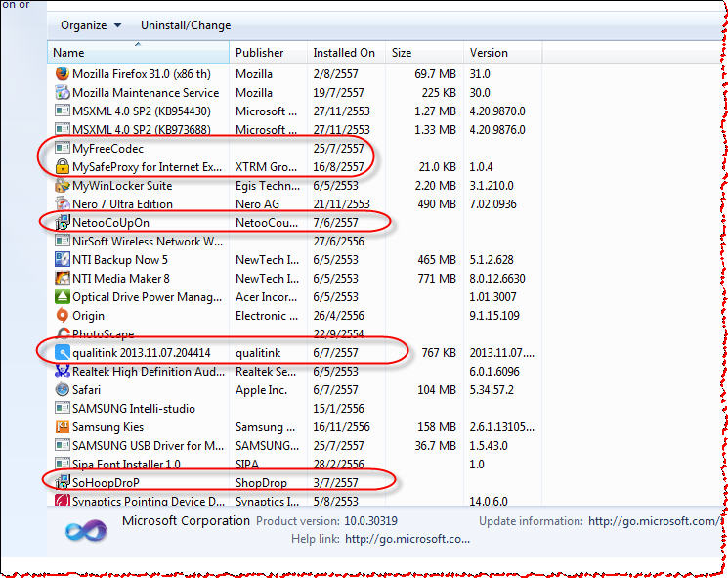Click the MSXML 4.0 SP2 (KB954430) icon

(x=63, y=111)
